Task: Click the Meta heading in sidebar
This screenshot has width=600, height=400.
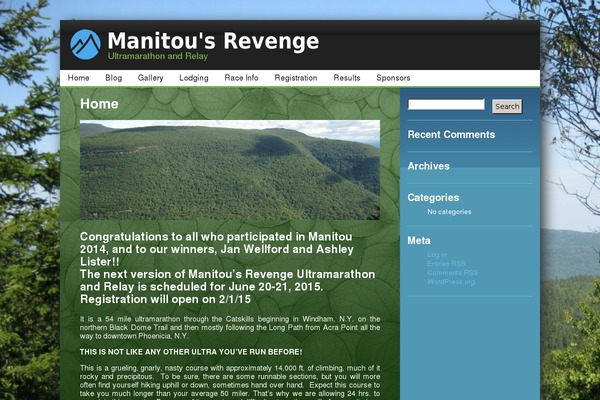Action: point(419,240)
